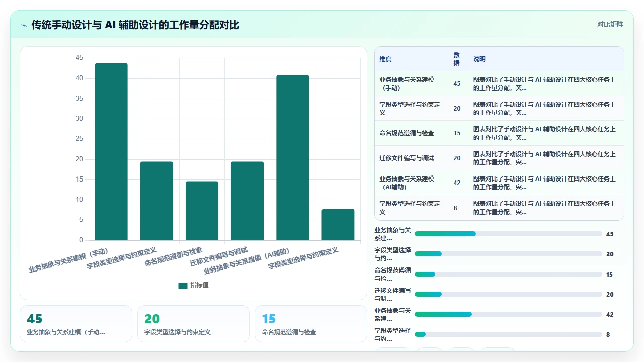Click the 命名规范遵循与检... progress list label
The width and height of the screenshot is (644, 362).
tap(392, 274)
